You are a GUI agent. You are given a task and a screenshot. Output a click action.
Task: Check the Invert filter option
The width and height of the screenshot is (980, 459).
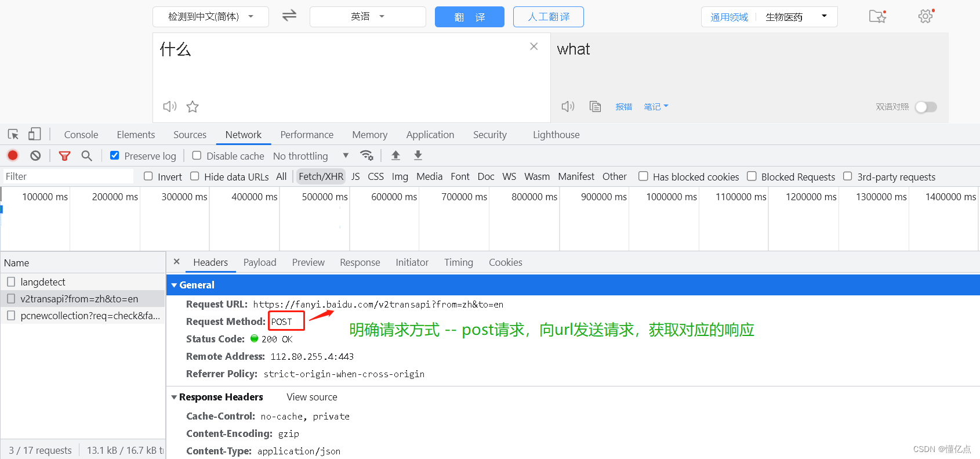click(x=148, y=176)
